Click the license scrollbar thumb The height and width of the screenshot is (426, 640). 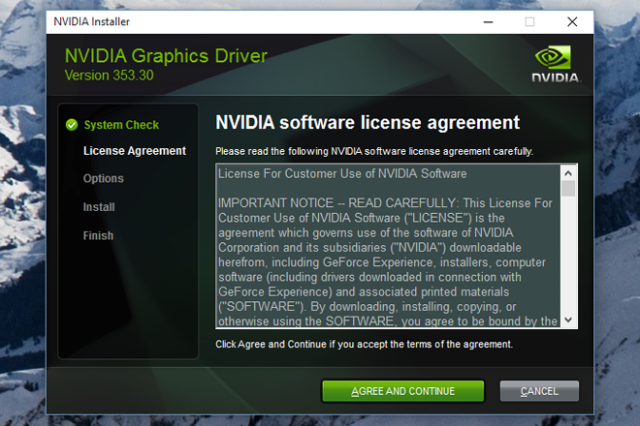point(568,188)
